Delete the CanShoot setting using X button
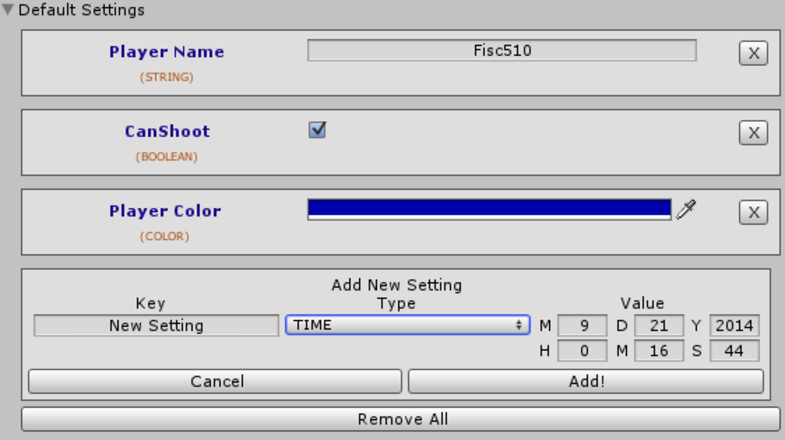This screenshot has width=785, height=440. pyautogui.click(x=753, y=133)
